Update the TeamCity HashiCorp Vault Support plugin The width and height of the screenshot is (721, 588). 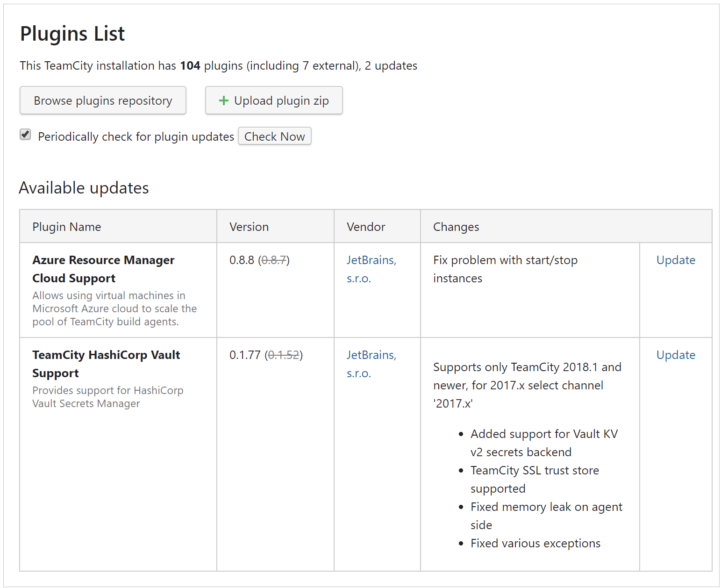(x=676, y=355)
